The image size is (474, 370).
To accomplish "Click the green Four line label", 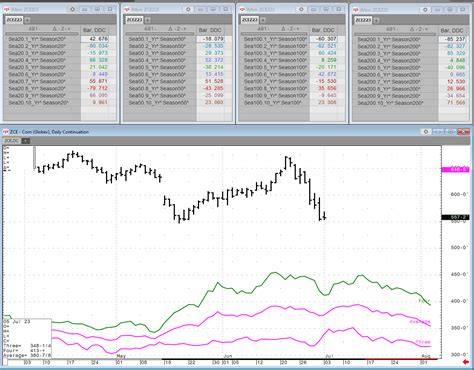I will click(424, 301).
